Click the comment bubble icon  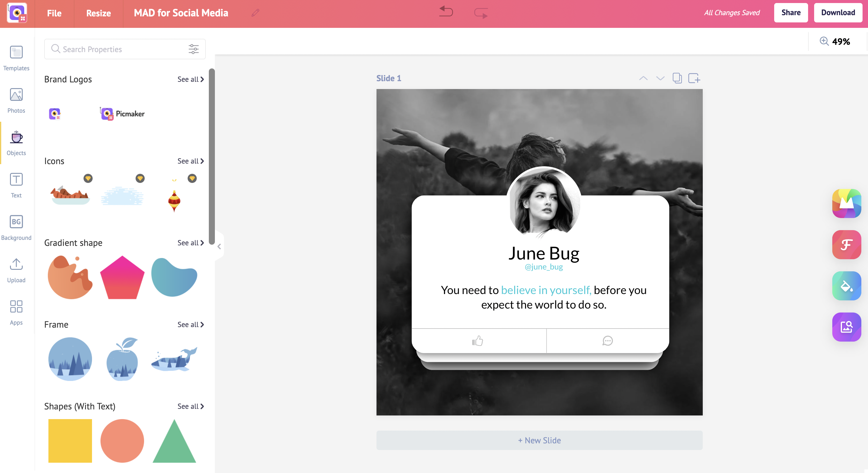coord(607,341)
